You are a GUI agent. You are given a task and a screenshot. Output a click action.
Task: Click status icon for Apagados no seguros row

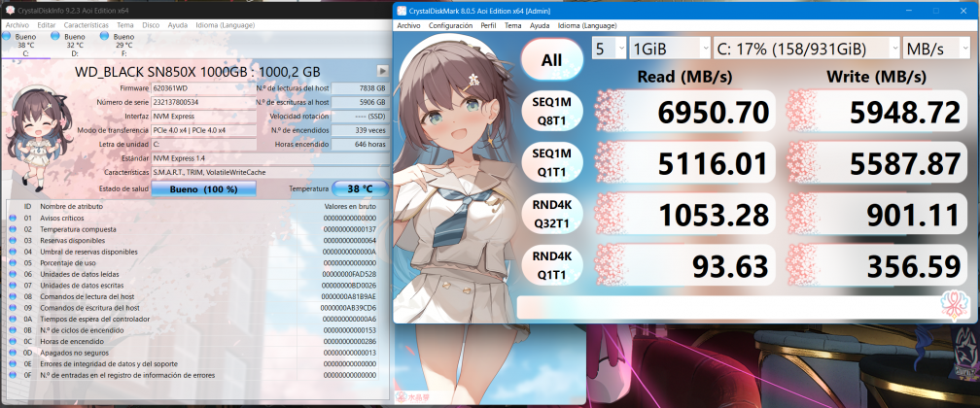[x=13, y=353]
